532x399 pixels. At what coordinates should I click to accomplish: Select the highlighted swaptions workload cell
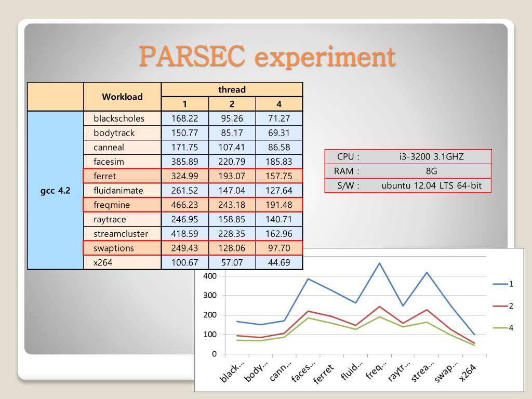122,248
